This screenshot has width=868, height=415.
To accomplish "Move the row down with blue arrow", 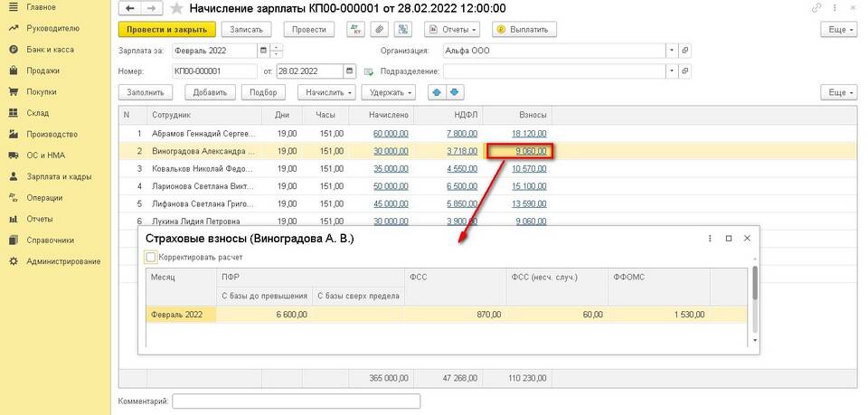I will 455,92.
